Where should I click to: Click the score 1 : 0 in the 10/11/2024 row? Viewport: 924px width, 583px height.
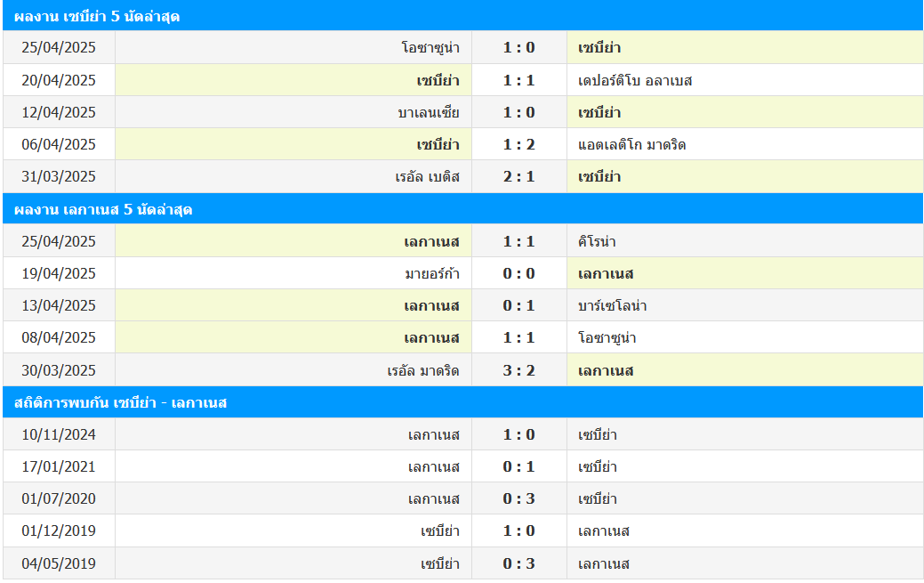[x=519, y=435]
